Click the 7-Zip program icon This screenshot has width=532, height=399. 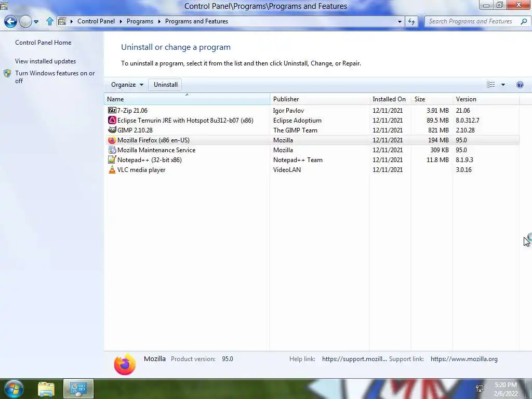[x=112, y=110]
